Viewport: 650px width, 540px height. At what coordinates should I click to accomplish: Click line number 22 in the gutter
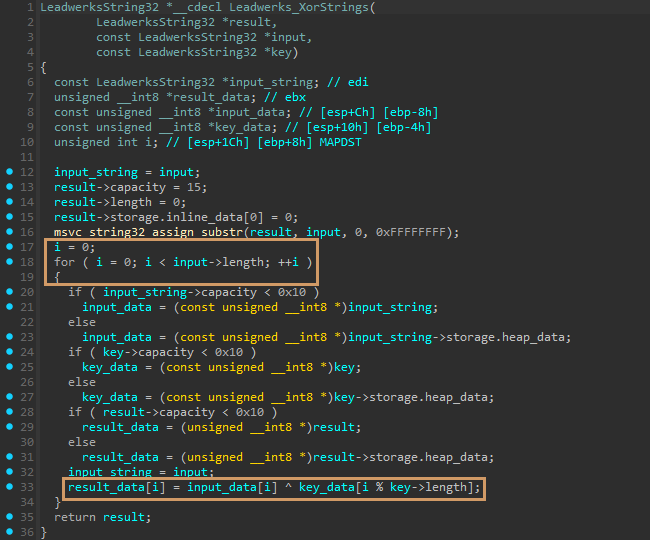pos(27,322)
